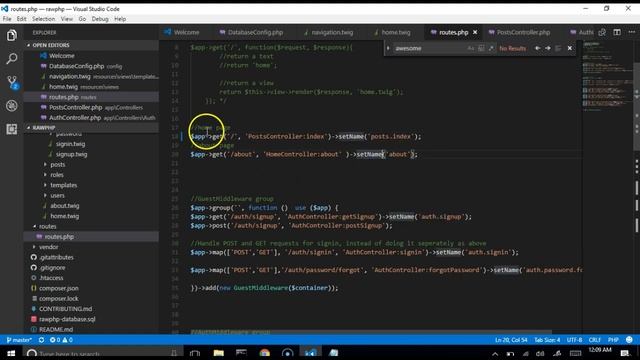
Task: Click Ln 20, Col 54 in status bar
Action: (x=511, y=340)
